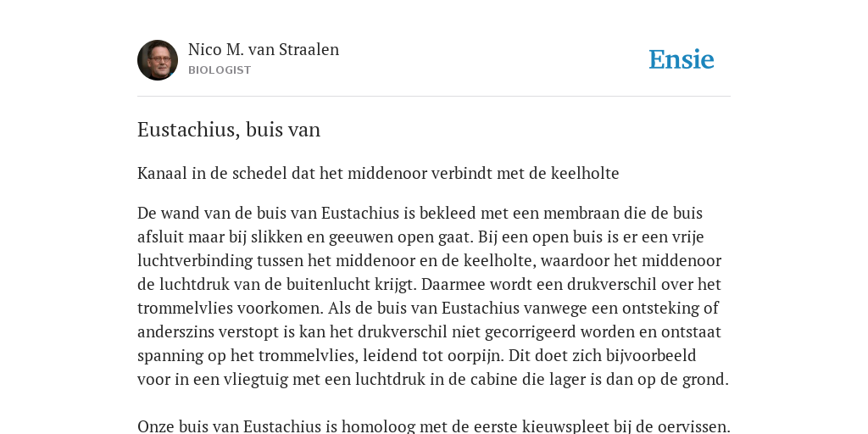Click author name Nico M. van Straalen

click(264, 49)
